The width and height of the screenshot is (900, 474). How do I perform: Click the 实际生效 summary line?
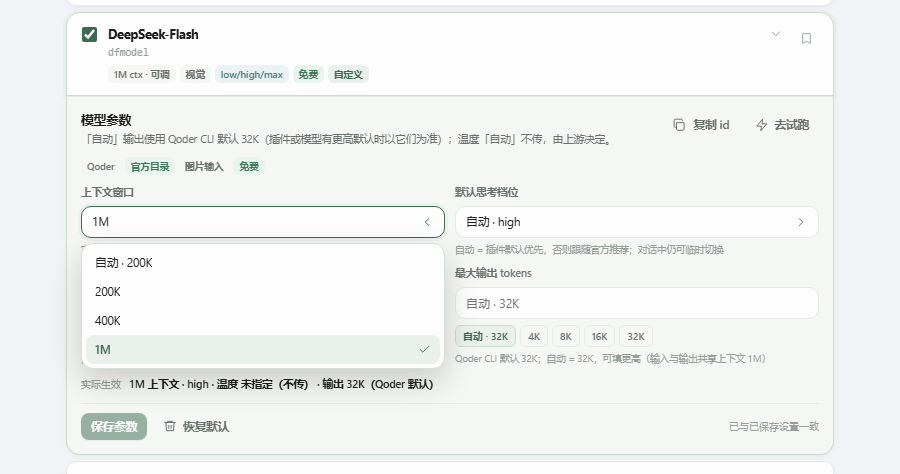tap(257, 384)
